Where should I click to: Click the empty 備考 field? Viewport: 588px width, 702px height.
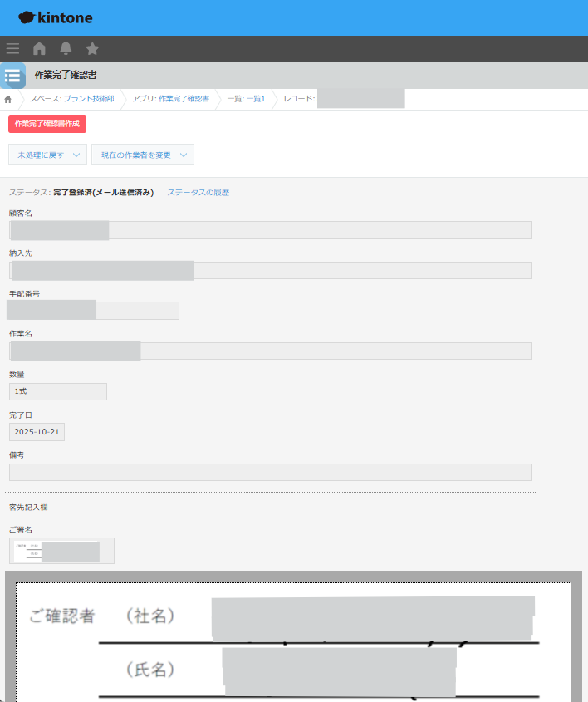[x=270, y=473]
